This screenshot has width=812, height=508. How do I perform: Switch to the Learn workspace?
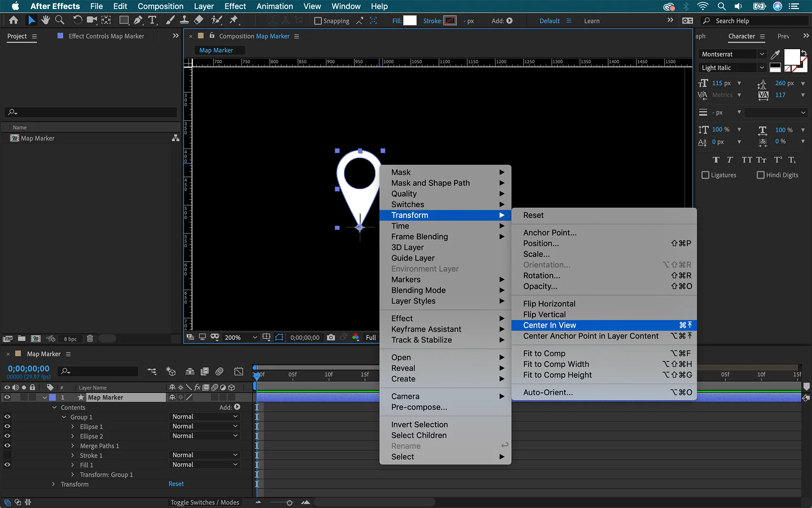pyautogui.click(x=592, y=21)
